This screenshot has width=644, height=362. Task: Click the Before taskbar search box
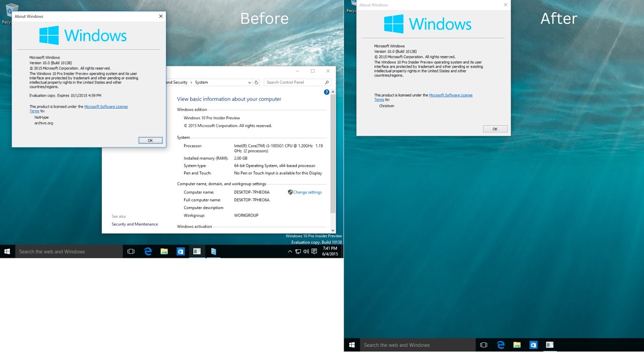point(69,251)
